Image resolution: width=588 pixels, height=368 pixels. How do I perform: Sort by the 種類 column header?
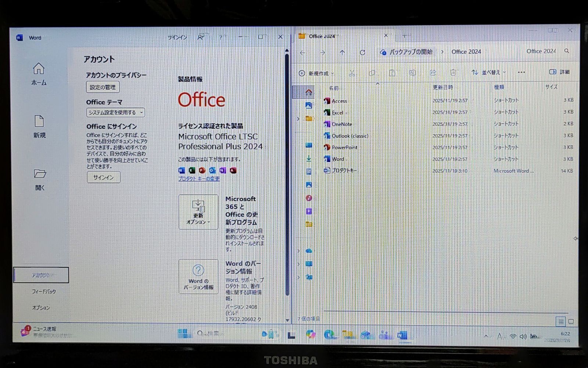pyautogui.click(x=499, y=87)
